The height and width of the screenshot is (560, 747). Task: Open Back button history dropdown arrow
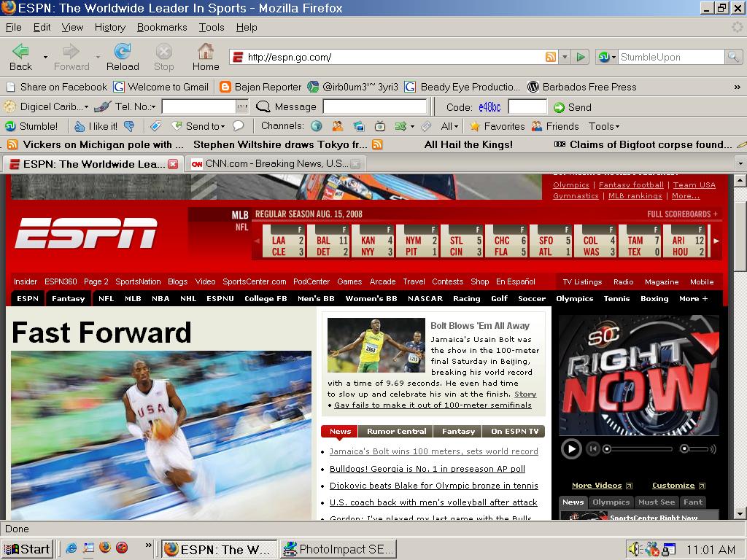[x=45, y=57]
